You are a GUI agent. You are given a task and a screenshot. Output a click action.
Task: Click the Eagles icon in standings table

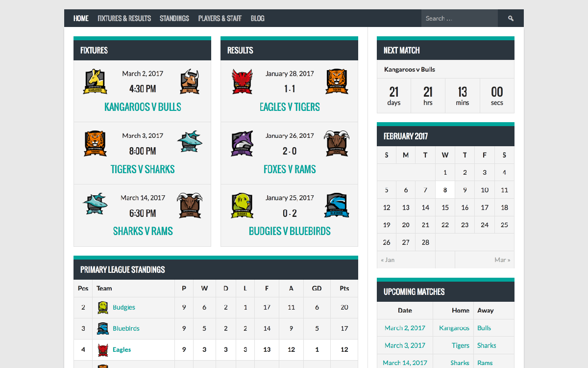(102, 350)
